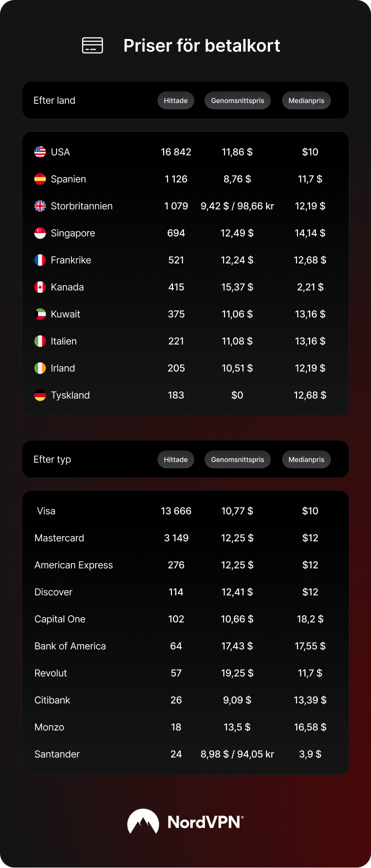This screenshot has height=868, width=371.
Task: Select Hittade pill in Efter typ header
Action: (x=176, y=459)
